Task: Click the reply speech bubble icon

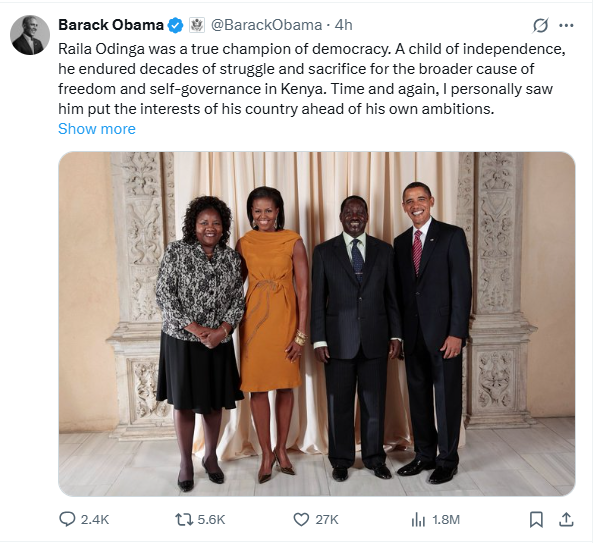Action: 68,519
